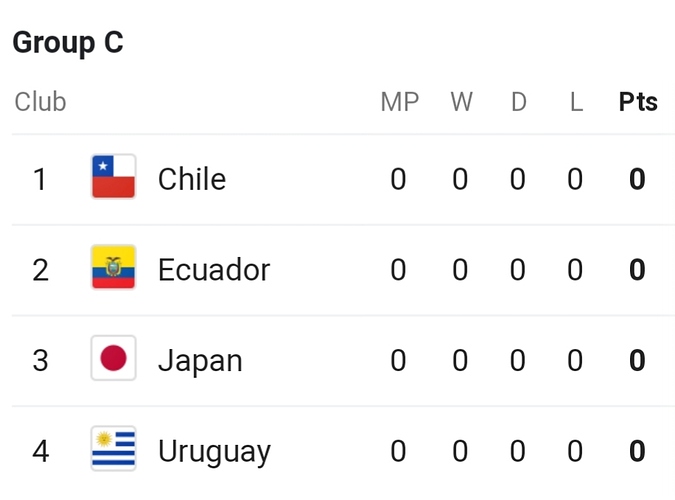The width and height of the screenshot is (675, 500).
Task: Click the Pts column header
Action: [x=638, y=102]
